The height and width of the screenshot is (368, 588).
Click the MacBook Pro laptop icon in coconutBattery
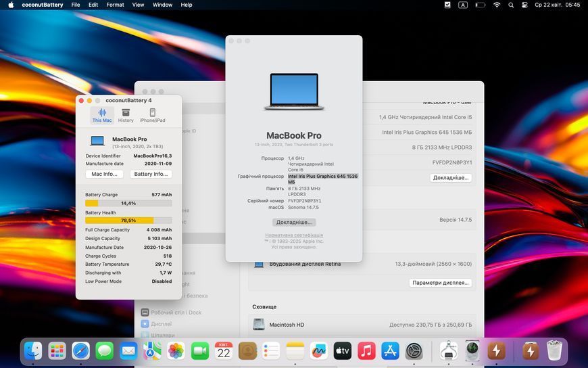click(97, 141)
